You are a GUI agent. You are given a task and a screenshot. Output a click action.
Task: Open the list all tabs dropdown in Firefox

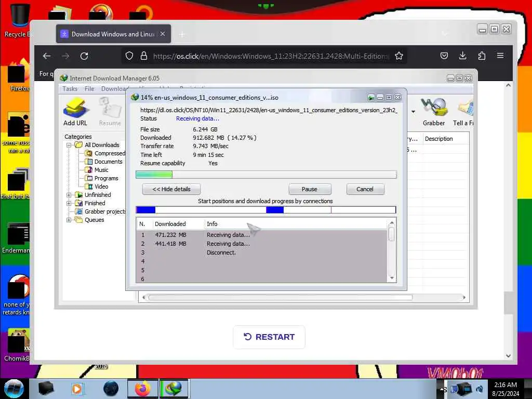click(x=445, y=34)
